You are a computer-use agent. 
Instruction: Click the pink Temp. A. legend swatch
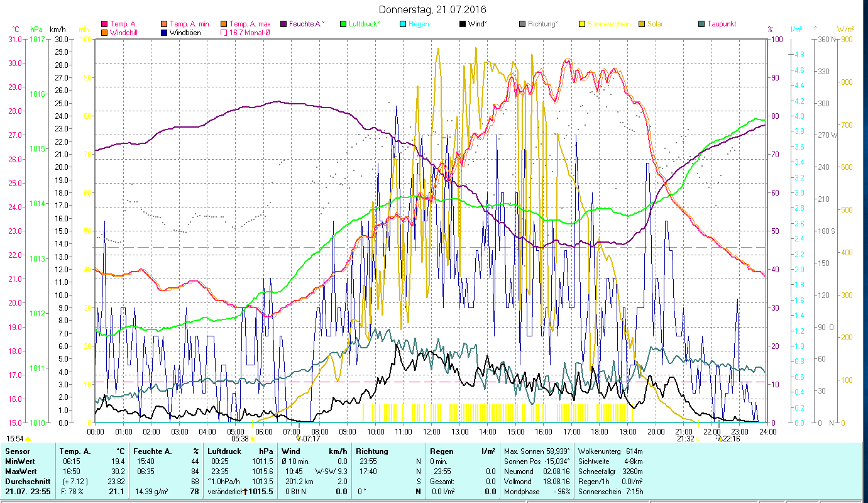pyautogui.click(x=104, y=24)
